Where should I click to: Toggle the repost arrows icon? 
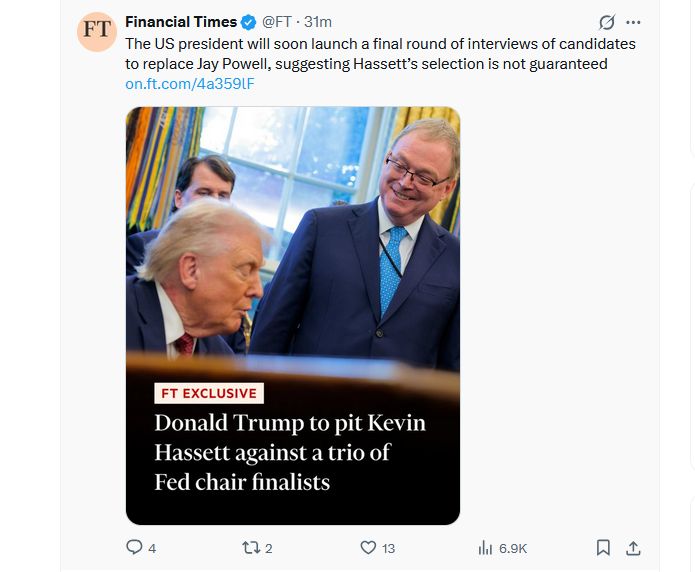pos(251,547)
